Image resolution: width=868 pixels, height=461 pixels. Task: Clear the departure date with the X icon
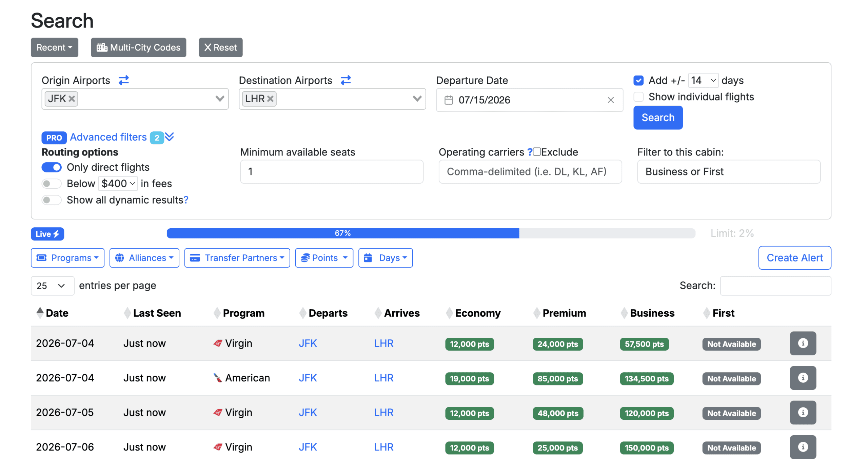tap(611, 100)
